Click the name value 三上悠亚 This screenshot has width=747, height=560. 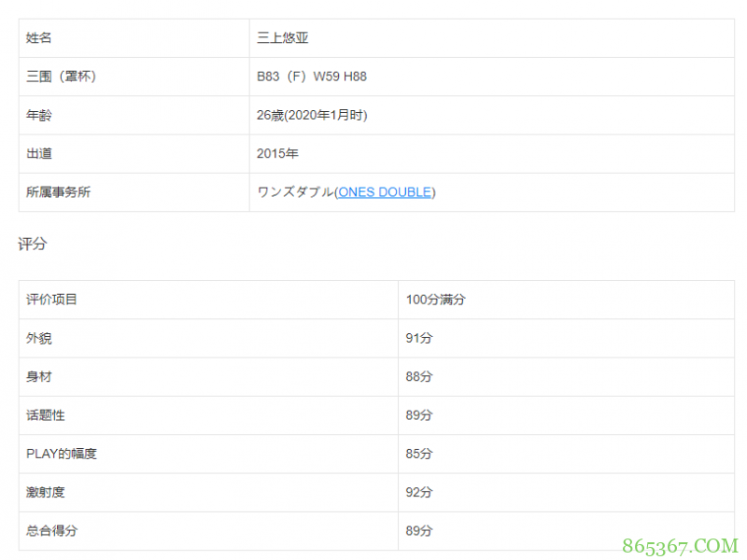pyautogui.click(x=283, y=38)
